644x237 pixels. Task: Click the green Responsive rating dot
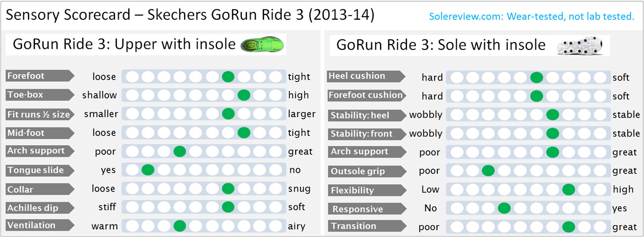pyautogui.click(x=504, y=208)
